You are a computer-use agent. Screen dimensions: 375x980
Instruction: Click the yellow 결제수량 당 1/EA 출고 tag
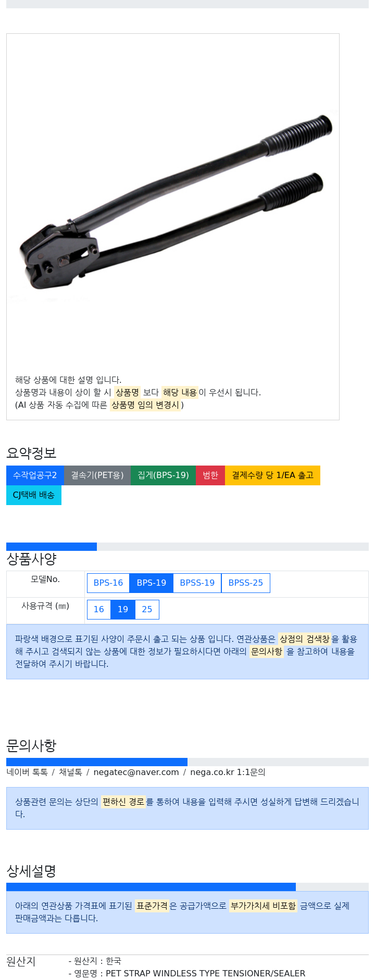(x=272, y=475)
